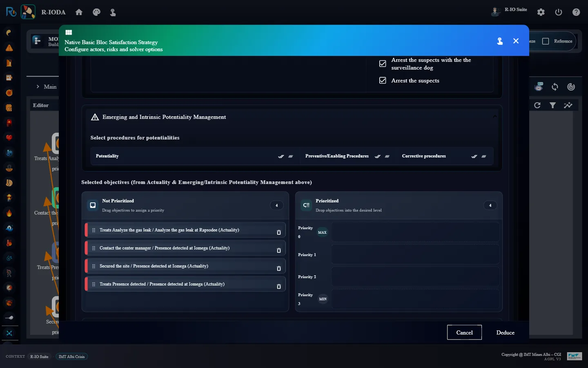Open the settings gear in top bar

[x=541, y=12]
